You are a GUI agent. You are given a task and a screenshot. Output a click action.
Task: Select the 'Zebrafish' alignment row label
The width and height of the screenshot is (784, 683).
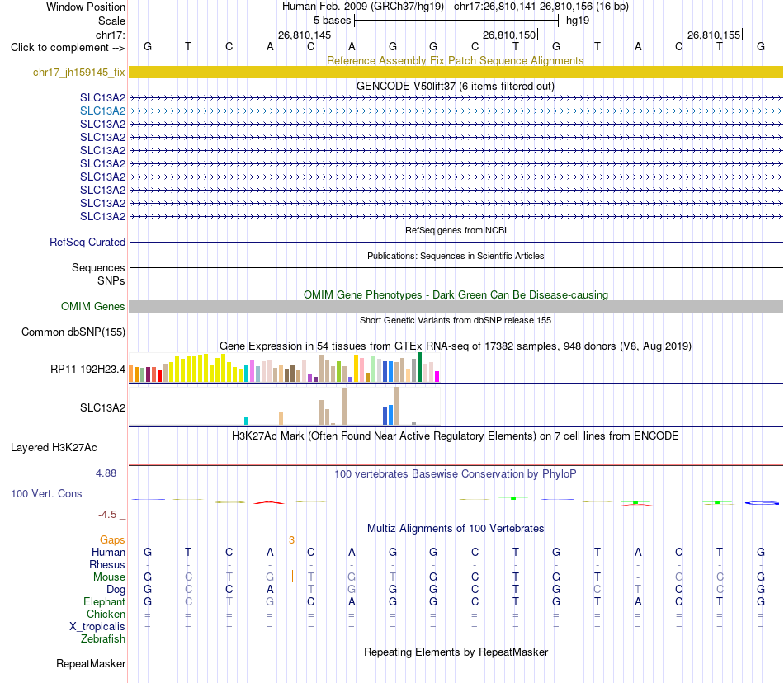(103, 639)
